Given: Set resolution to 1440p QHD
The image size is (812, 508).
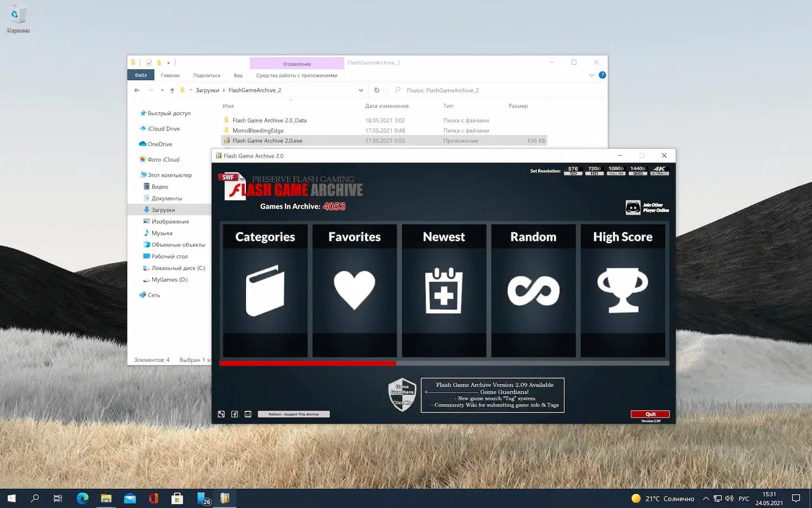Looking at the screenshot, I should click(x=638, y=171).
